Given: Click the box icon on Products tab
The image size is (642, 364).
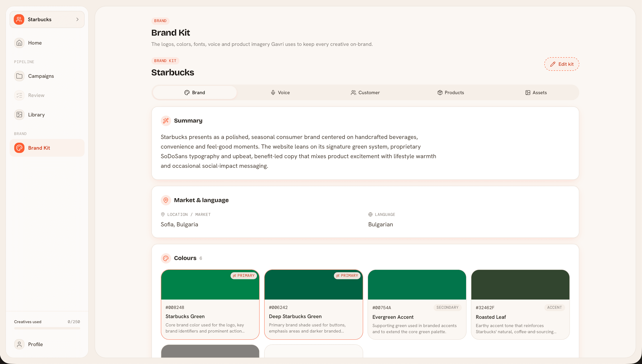Looking at the screenshot, I should coord(440,92).
